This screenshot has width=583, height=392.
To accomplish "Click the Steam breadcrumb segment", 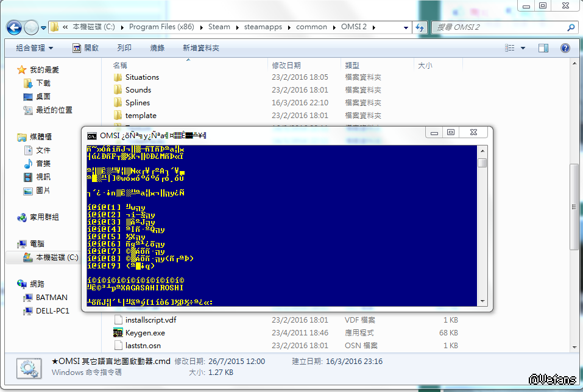I will (219, 27).
